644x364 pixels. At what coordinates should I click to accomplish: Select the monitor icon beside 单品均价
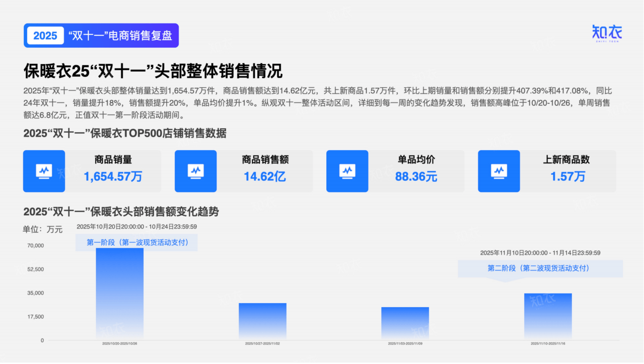347,171
